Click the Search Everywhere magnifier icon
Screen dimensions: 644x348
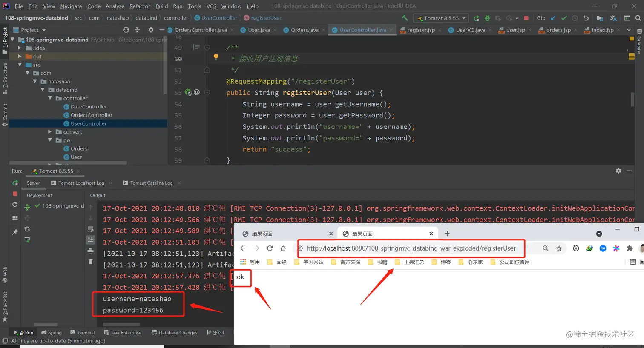pyautogui.click(x=638, y=18)
